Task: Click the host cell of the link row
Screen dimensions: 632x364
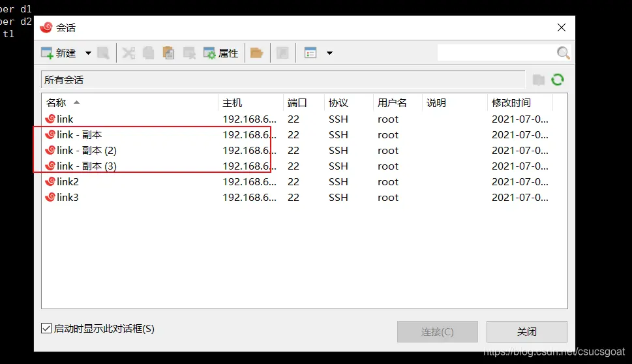Action: pyautogui.click(x=250, y=119)
